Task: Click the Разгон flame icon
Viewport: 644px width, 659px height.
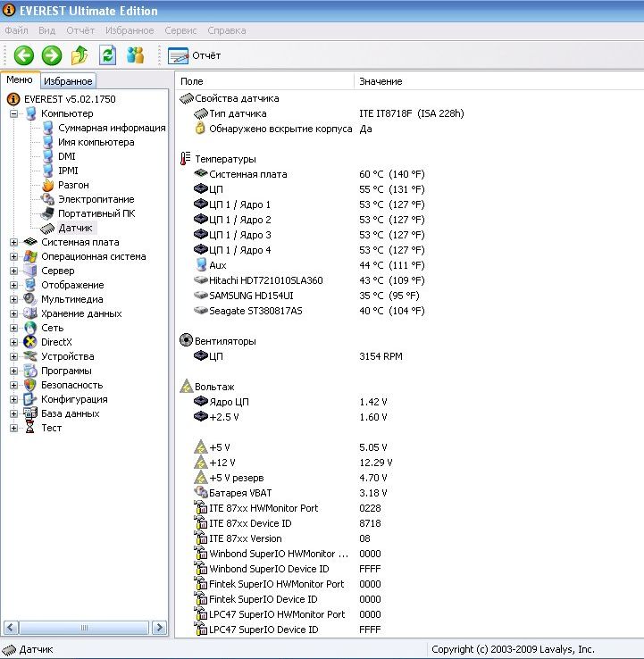Action: [48, 185]
